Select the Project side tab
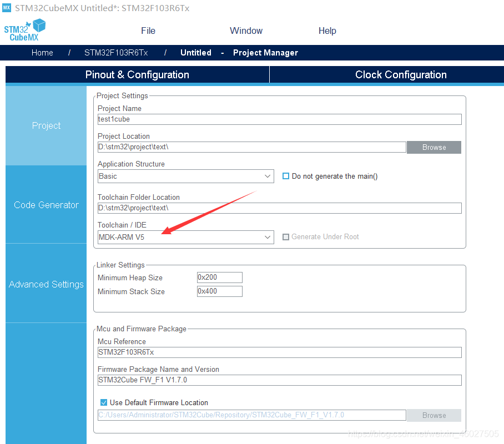The height and width of the screenshot is (444, 504). tap(46, 126)
